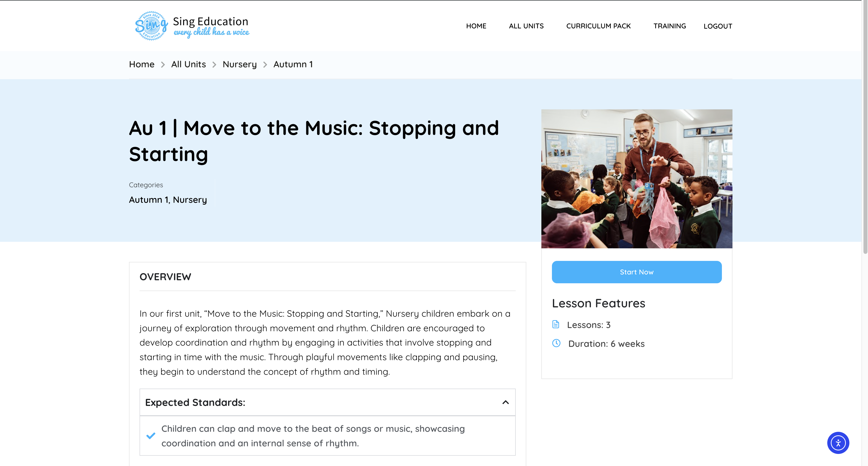Click LOGOUT in the header
The height and width of the screenshot is (466, 868).
717,26
